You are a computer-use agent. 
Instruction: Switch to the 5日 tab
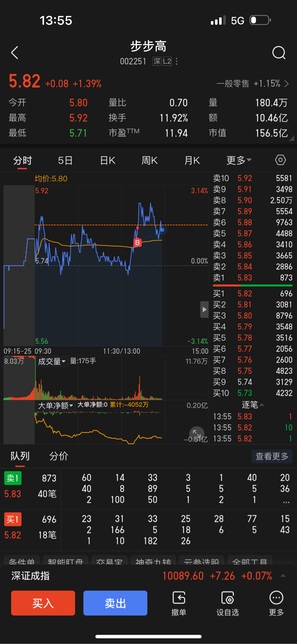click(65, 160)
